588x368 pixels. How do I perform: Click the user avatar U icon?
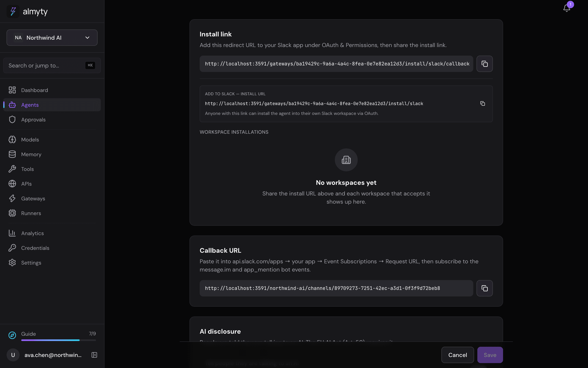[x=13, y=355]
